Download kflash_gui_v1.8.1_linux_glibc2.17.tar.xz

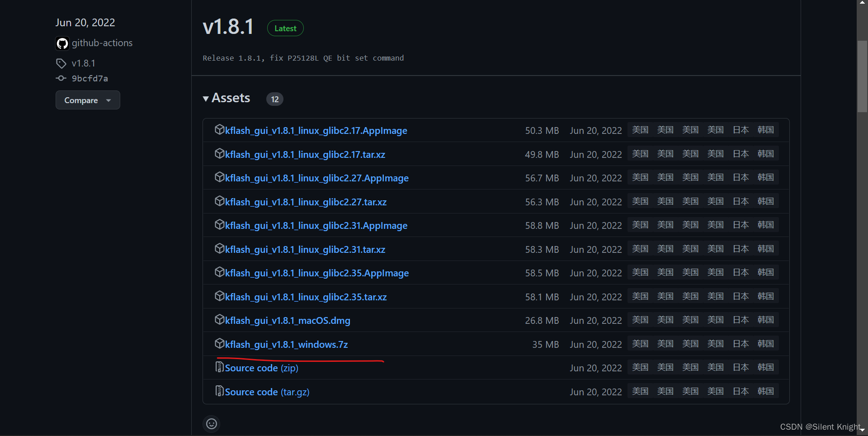coord(305,155)
